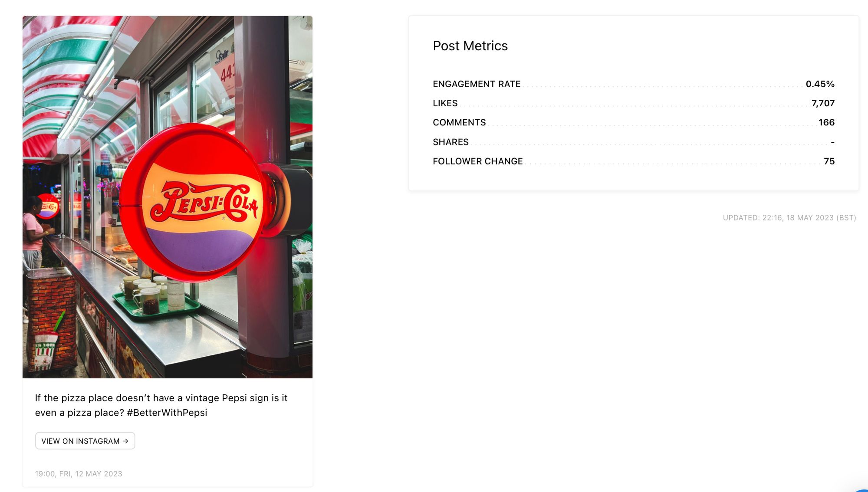Open the blue chat widget in corner
Viewport: 868px width, 492px height.
(861, 490)
